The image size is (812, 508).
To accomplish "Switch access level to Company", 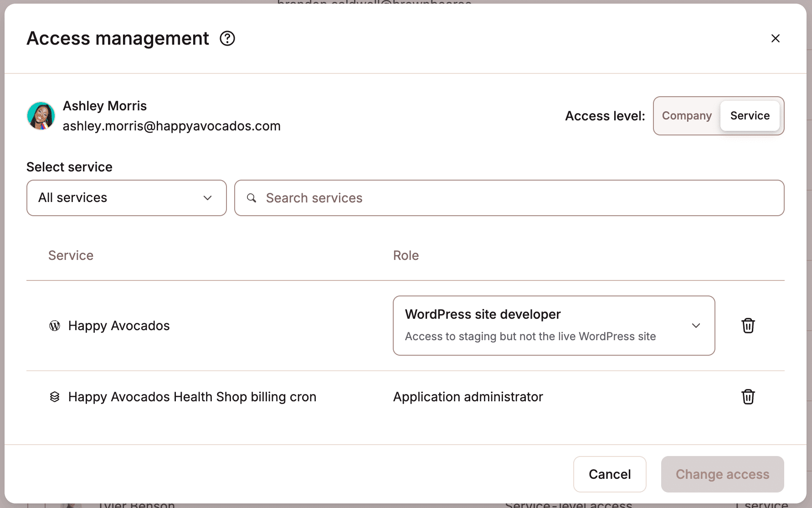I will click(687, 116).
